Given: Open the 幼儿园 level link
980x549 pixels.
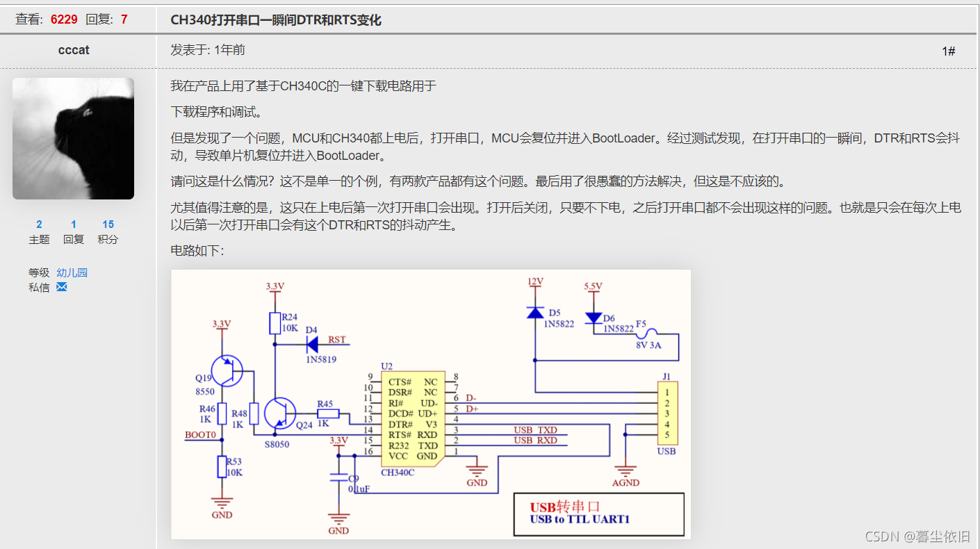Looking at the screenshot, I should (x=72, y=272).
